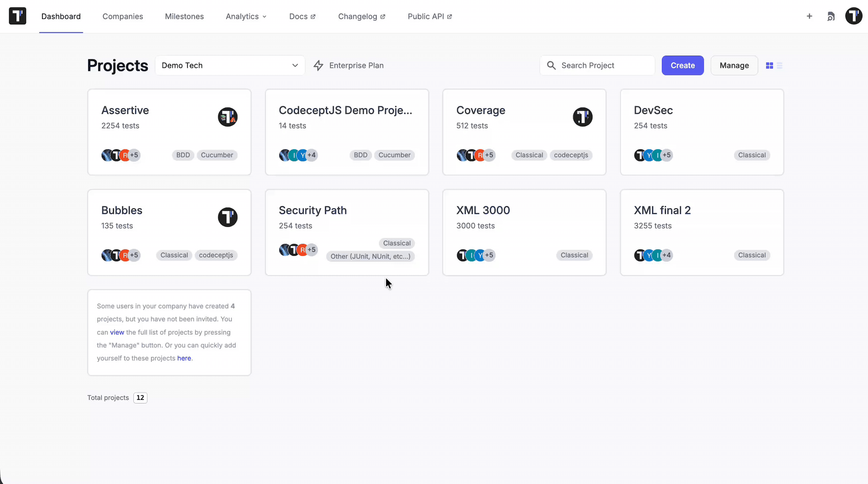Switch to grid view layout
Screen dimensions: 868x484
[769, 66]
